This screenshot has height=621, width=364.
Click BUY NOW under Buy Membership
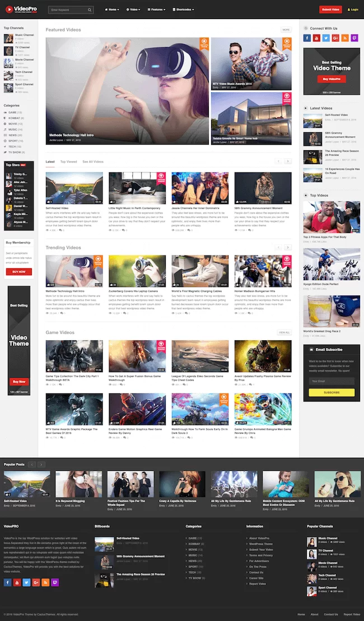pyautogui.click(x=18, y=272)
